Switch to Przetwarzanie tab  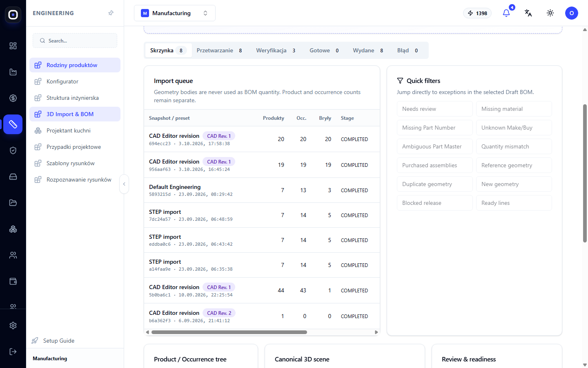(x=219, y=50)
